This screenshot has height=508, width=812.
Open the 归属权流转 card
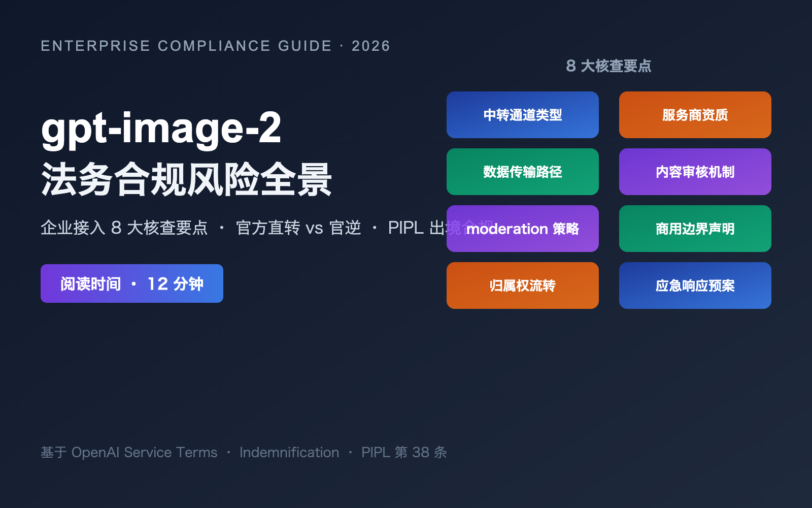click(x=523, y=285)
